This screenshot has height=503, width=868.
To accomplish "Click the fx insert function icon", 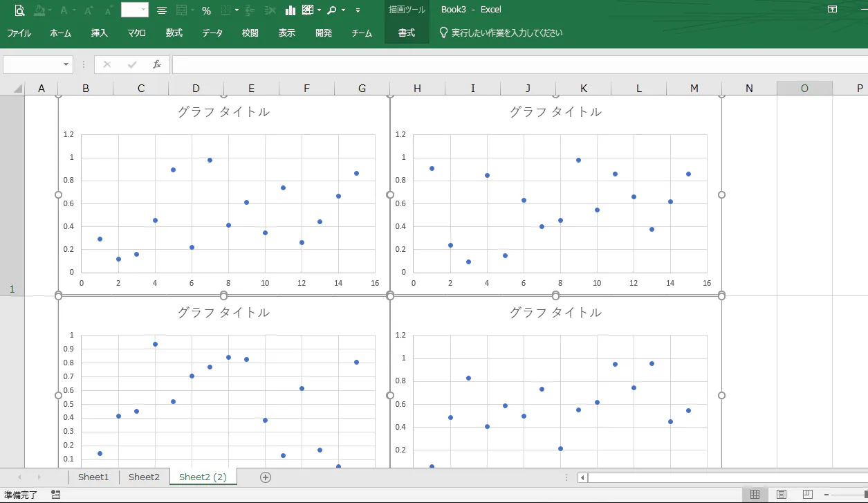I will click(157, 64).
